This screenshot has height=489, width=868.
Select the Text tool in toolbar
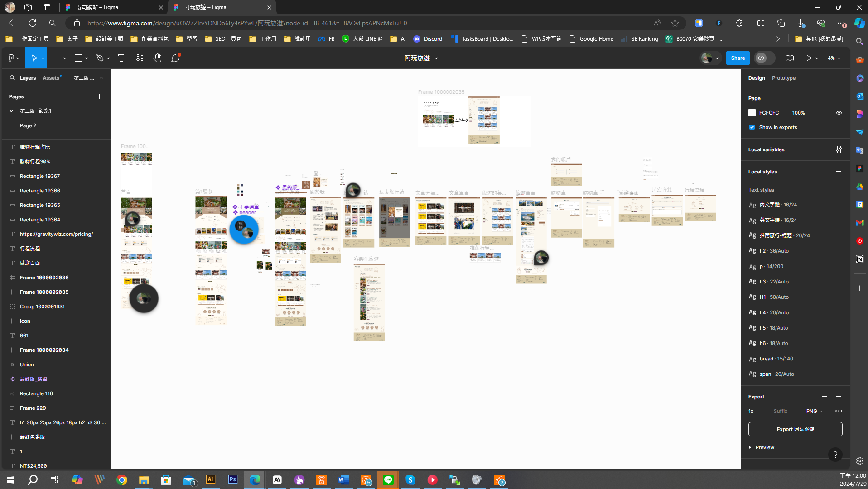(121, 58)
